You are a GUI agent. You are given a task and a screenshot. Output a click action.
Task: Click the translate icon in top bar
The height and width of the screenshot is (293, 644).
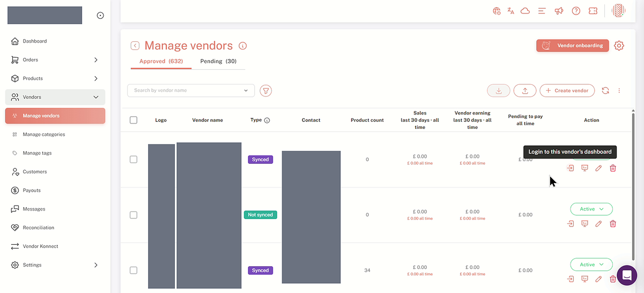coord(511,11)
